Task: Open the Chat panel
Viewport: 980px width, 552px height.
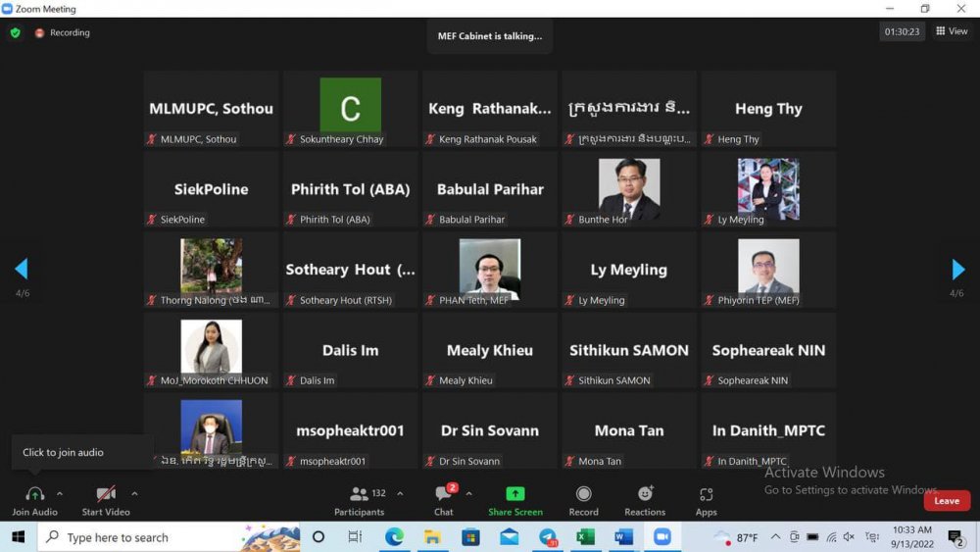Action: [x=444, y=501]
